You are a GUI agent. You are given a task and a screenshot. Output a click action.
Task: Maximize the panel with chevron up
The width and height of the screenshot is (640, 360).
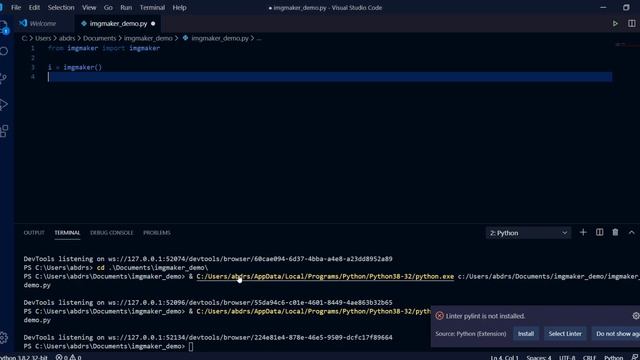click(x=631, y=232)
